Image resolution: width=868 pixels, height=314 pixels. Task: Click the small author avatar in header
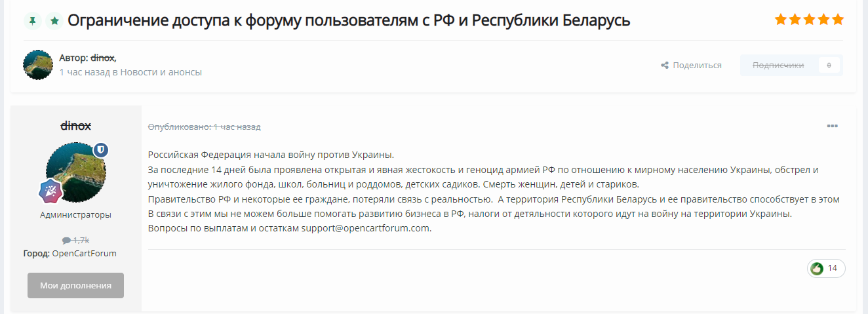tap(38, 65)
